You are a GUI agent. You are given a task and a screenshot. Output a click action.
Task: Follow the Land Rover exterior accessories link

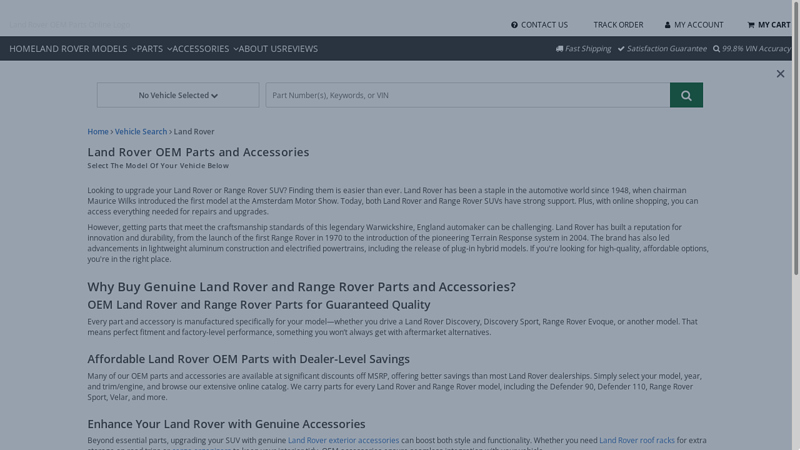pos(343,440)
